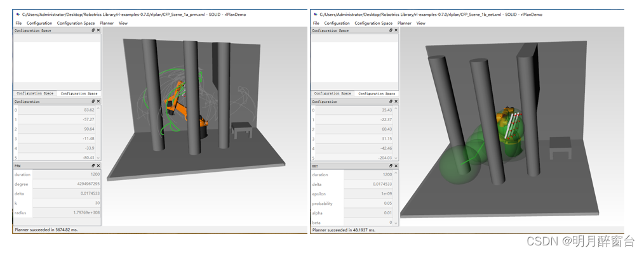Viewport: 644px width, 253px height.
Task: Float the PRM parameters panel
Action: point(93,165)
